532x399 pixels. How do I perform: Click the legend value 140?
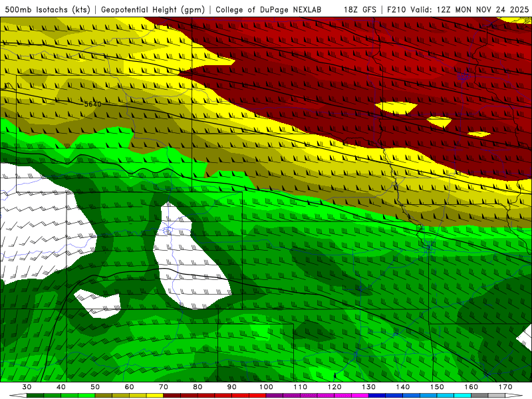pyautogui.click(x=403, y=387)
